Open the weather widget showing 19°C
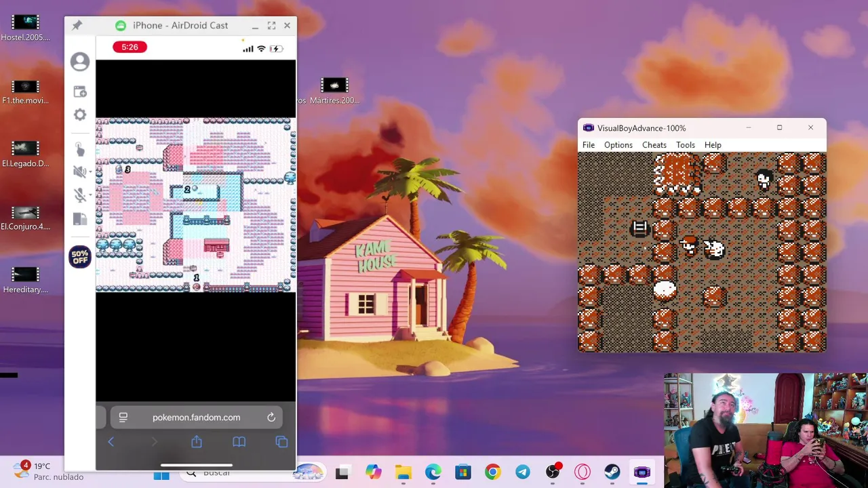 coord(49,471)
